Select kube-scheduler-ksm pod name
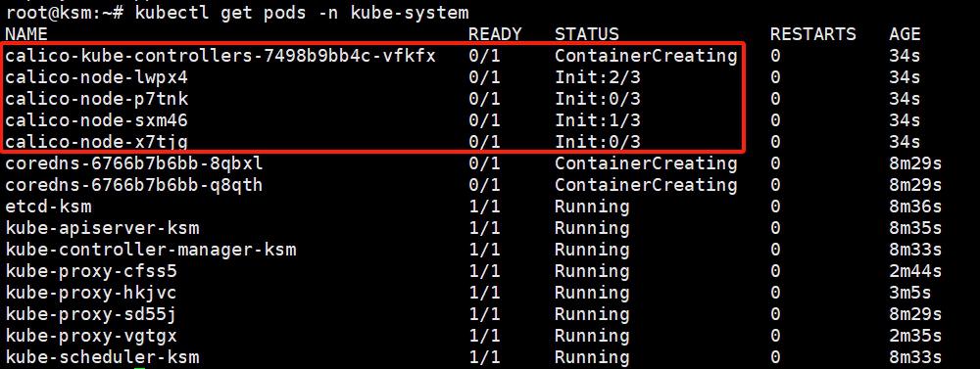This screenshot has height=369, width=980. pos(102,357)
